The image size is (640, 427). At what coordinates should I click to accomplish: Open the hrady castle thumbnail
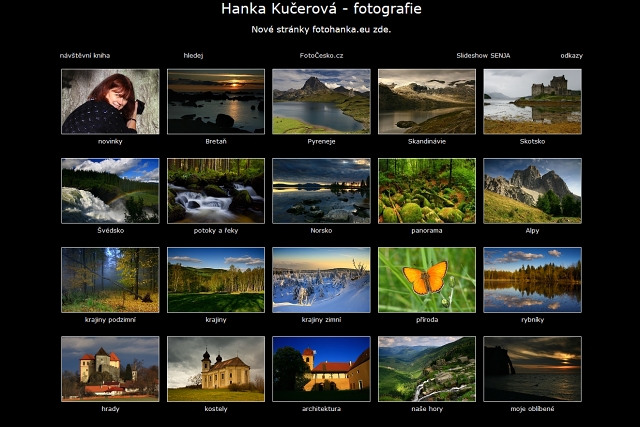pyautogui.click(x=110, y=369)
